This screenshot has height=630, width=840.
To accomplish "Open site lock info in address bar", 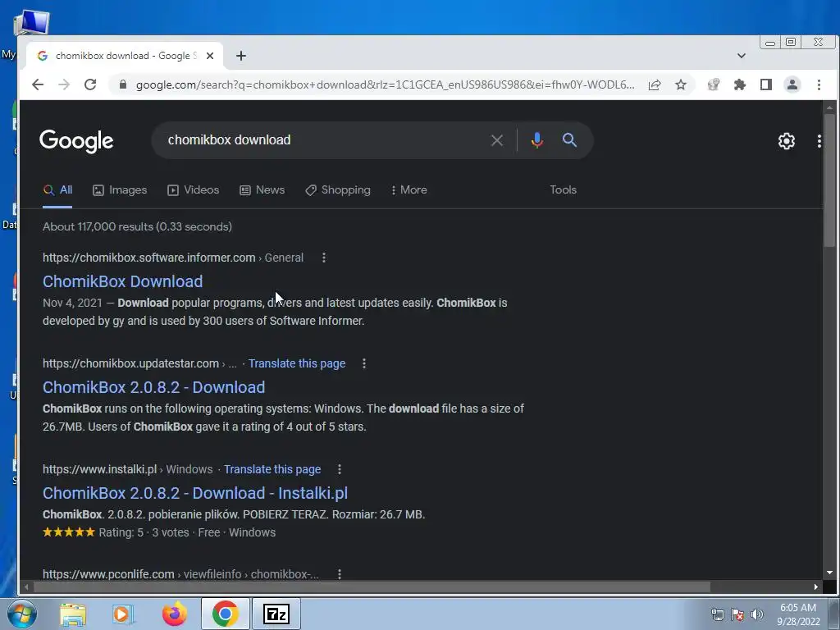I will [123, 84].
